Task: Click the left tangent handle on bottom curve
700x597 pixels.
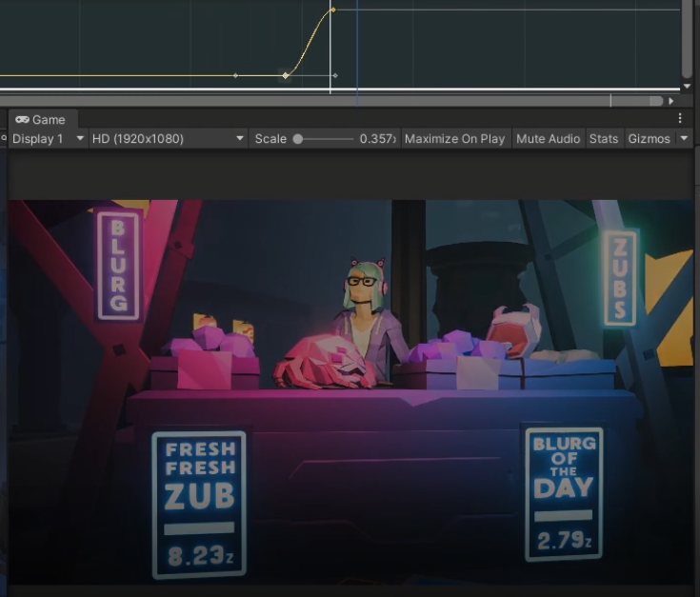Action: [x=236, y=76]
